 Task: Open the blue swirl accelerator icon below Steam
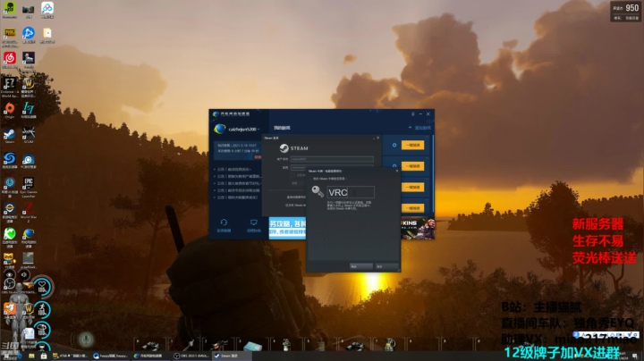pyautogui.click(x=10, y=159)
